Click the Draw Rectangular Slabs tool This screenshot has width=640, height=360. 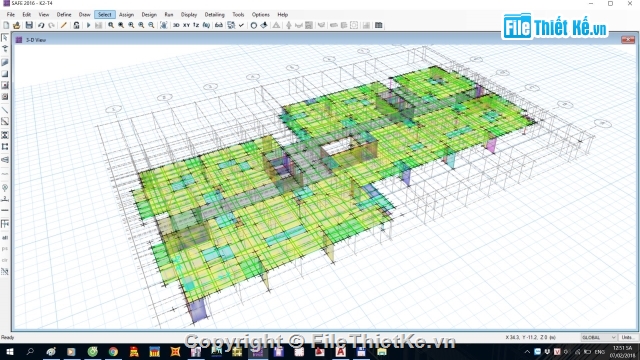[5, 74]
